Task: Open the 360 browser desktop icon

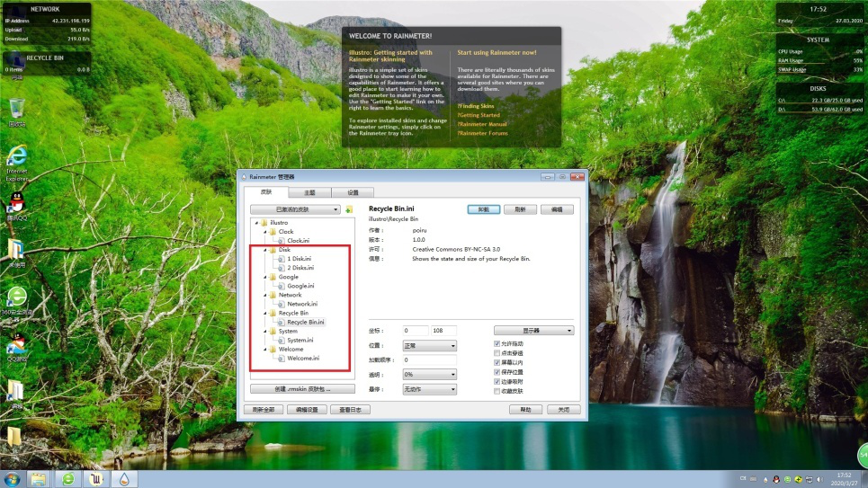Action: (16, 297)
